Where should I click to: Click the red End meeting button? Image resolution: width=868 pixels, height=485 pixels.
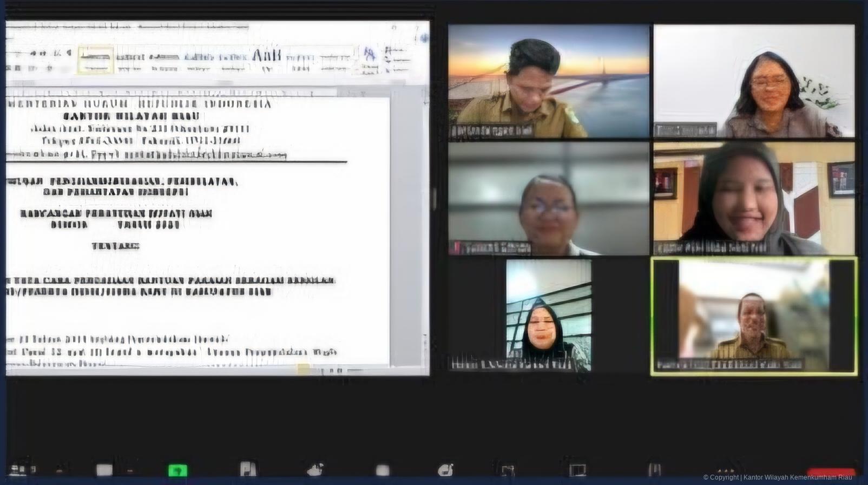(831, 473)
